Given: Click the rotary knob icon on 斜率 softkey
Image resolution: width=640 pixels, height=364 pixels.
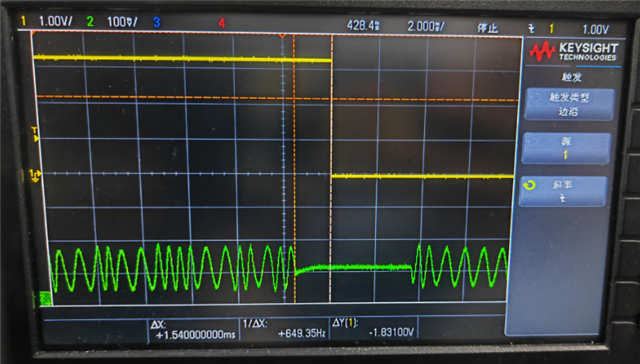Looking at the screenshot, I should pyautogui.click(x=529, y=185).
